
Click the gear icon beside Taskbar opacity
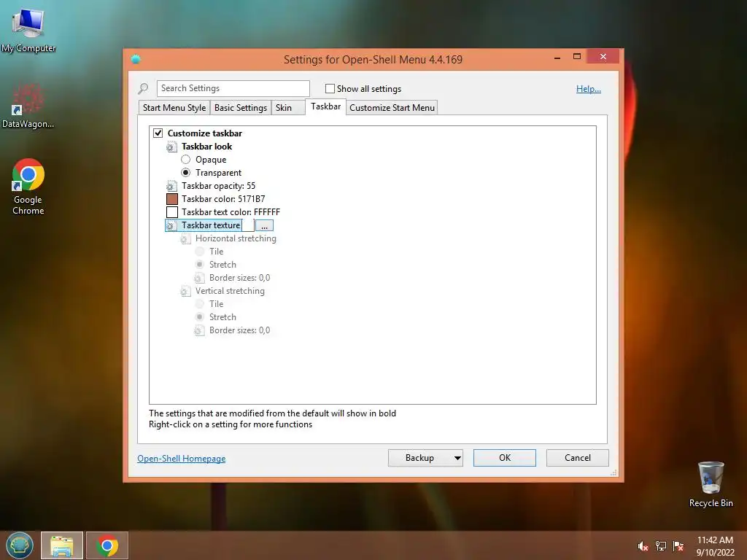[171, 186]
